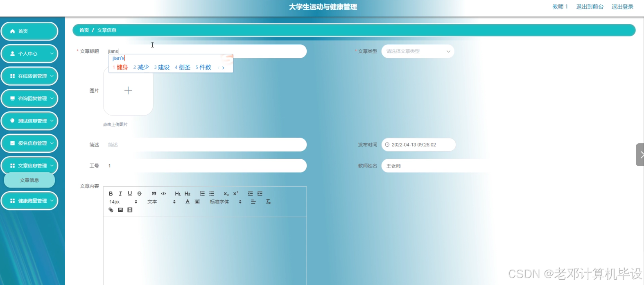The image size is (644, 285).
Task: Open the editor text color picker
Action: tap(188, 202)
